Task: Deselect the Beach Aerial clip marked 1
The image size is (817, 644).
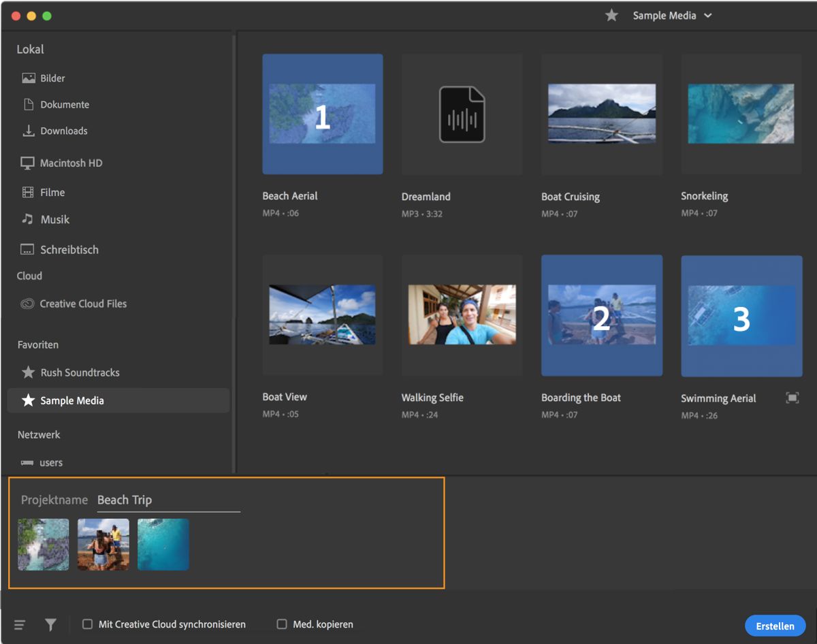Action: coord(322,114)
